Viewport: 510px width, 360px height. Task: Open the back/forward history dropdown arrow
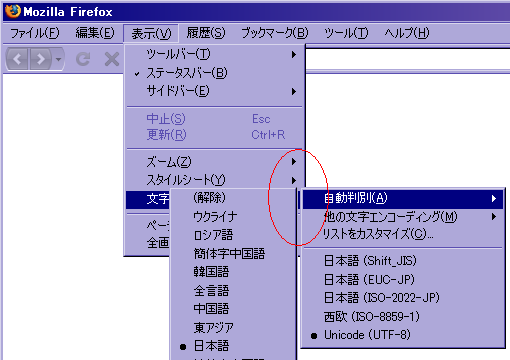click(x=58, y=59)
